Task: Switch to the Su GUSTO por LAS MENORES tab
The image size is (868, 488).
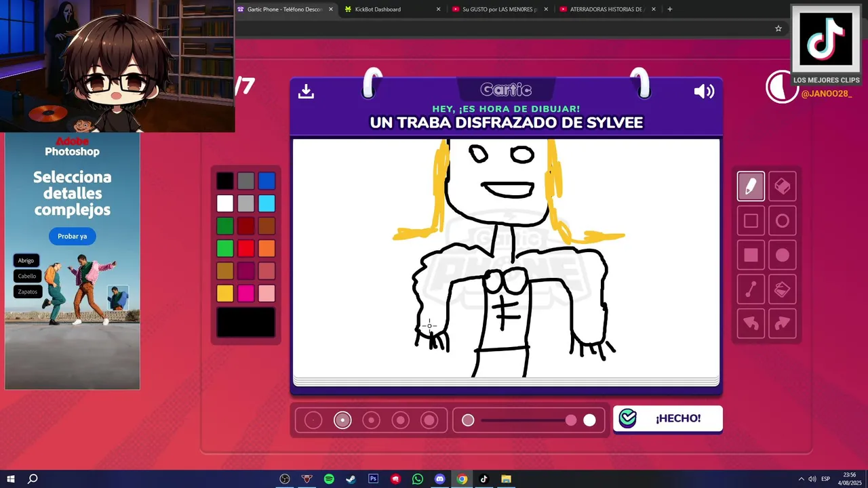Action: 500,9
